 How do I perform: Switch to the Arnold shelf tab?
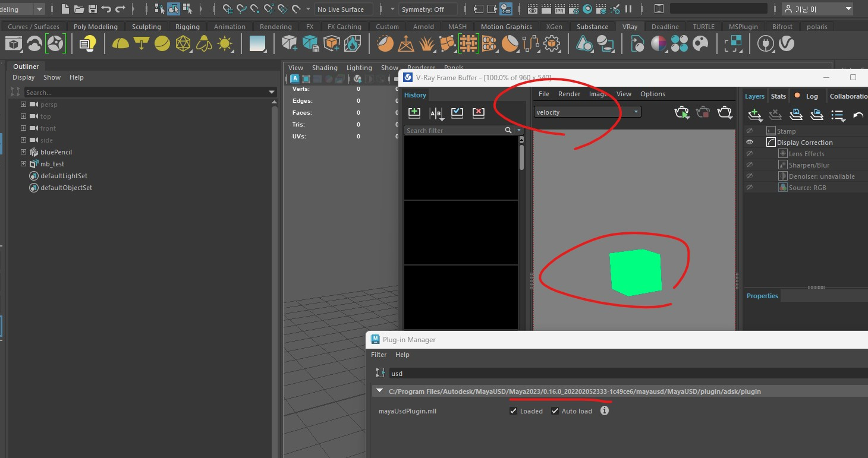(423, 27)
